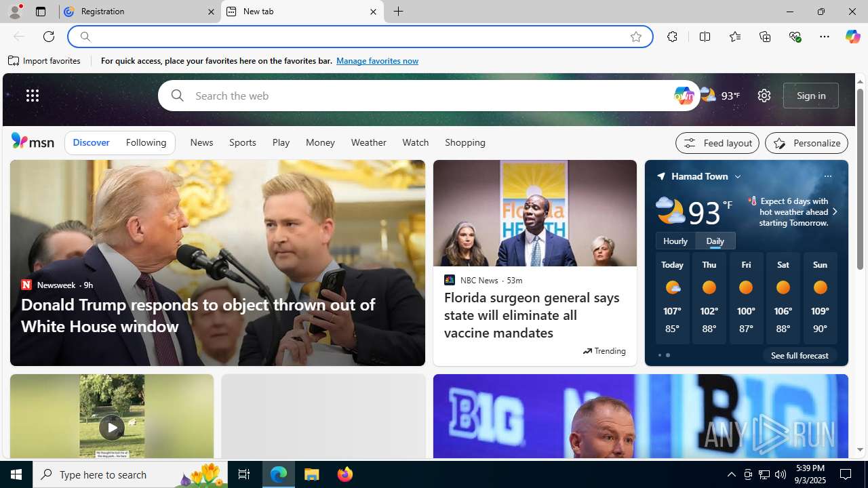Open the Windows Start menu
Image resolution: width=868 pixels, height=488 pixels.
tap(16, 474)
